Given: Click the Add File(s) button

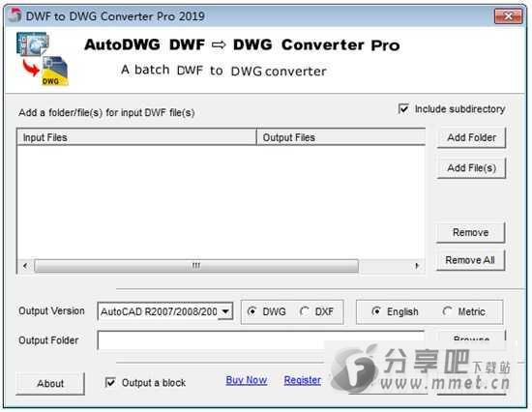Looking at the screenshot, I should click(471, 168).
